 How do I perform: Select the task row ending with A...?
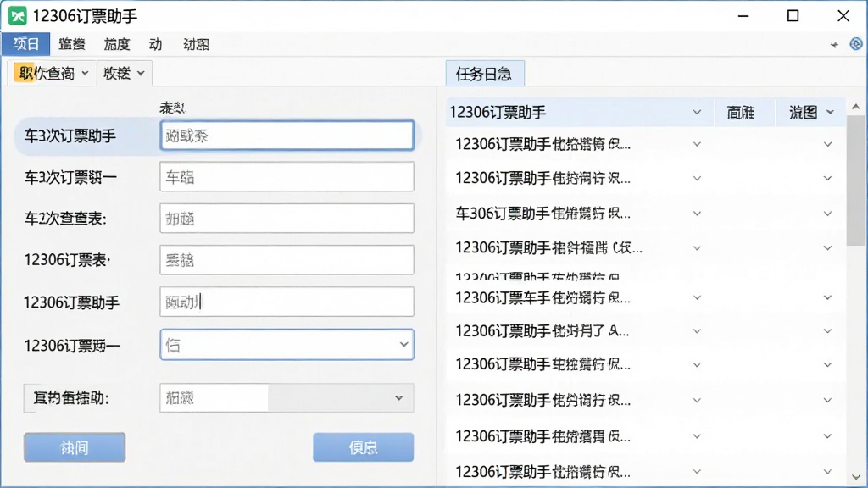tap(645, 331)
